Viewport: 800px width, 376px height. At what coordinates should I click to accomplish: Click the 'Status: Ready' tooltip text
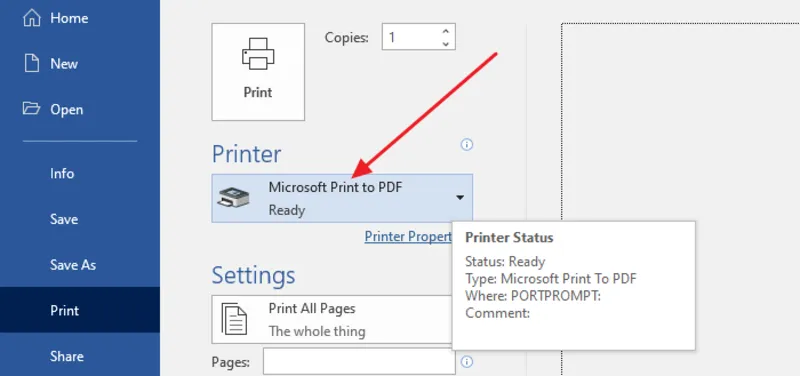coord(505,262)
